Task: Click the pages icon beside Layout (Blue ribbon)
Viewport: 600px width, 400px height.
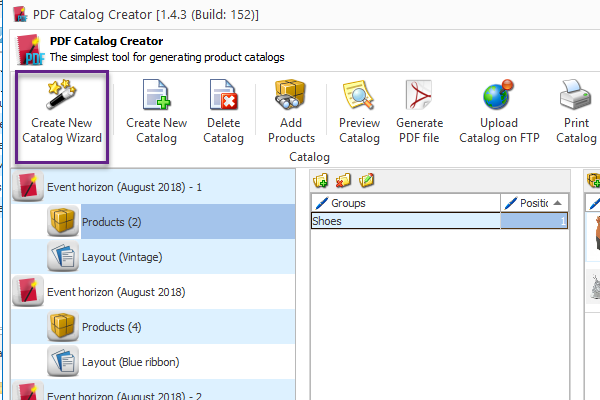Action: click(x=63, y=361)
